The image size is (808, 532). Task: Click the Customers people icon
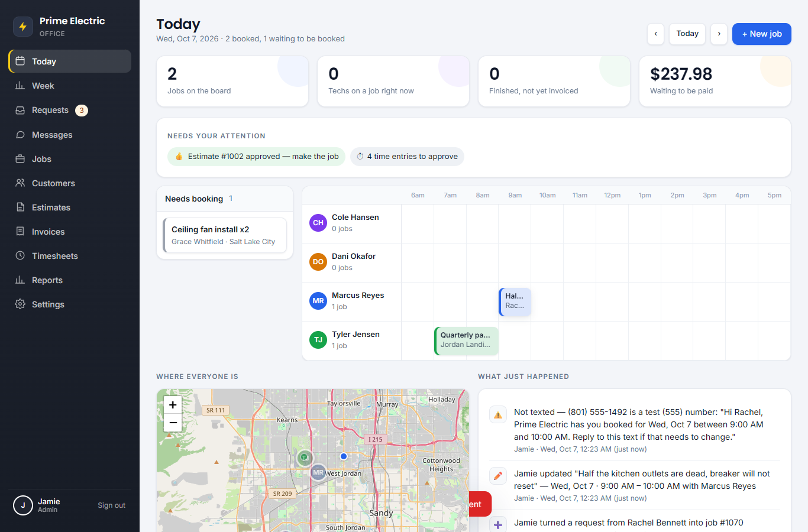[20, 183]
